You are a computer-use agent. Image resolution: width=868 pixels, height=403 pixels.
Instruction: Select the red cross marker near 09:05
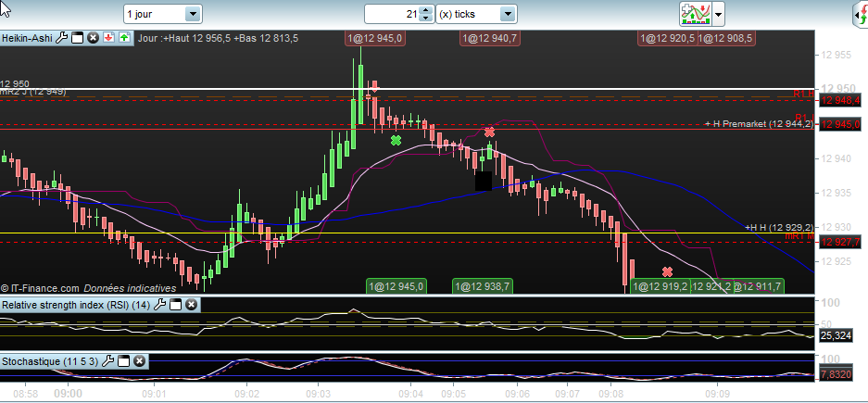pos(489,132)
